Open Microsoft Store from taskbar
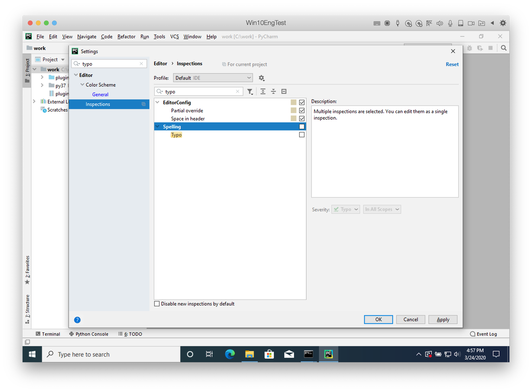The width and height of the screenshot is (532, 392). click(x=269, y=354)
